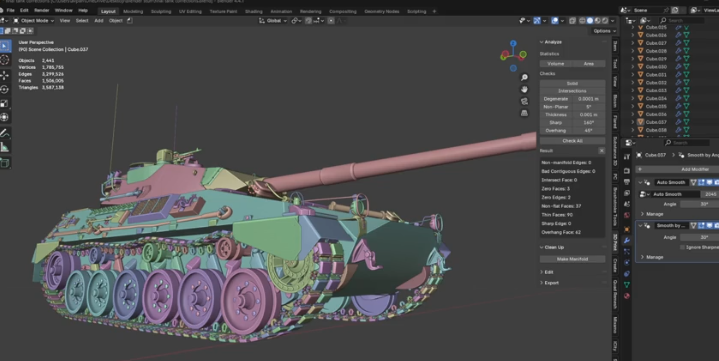The height and width of the screenshot is (361, 719).
Task: Click the Intersections check button
Action: [572, 91]
